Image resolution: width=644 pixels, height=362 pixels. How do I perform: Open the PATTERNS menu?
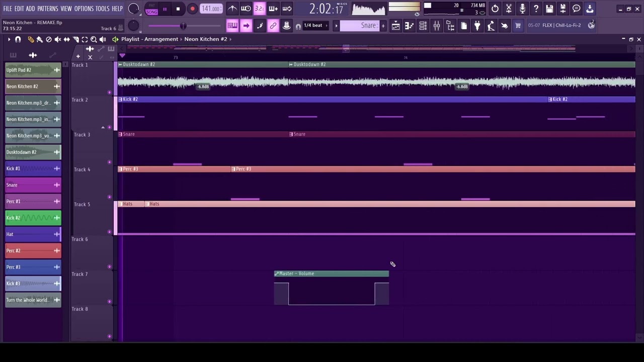(x=48, y=9)
